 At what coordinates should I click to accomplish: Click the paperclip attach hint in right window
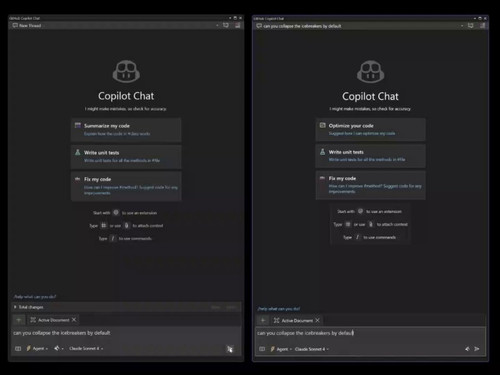(x=371, y=224)
